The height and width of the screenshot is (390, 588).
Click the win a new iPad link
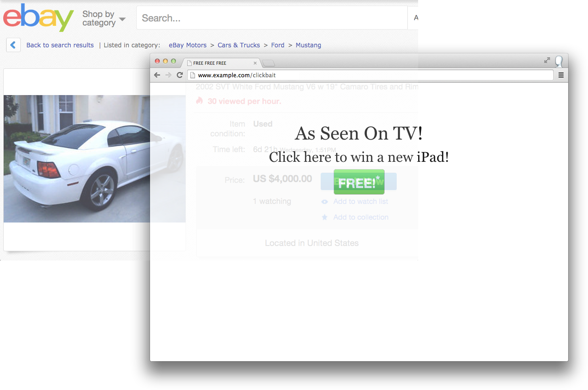359,157
